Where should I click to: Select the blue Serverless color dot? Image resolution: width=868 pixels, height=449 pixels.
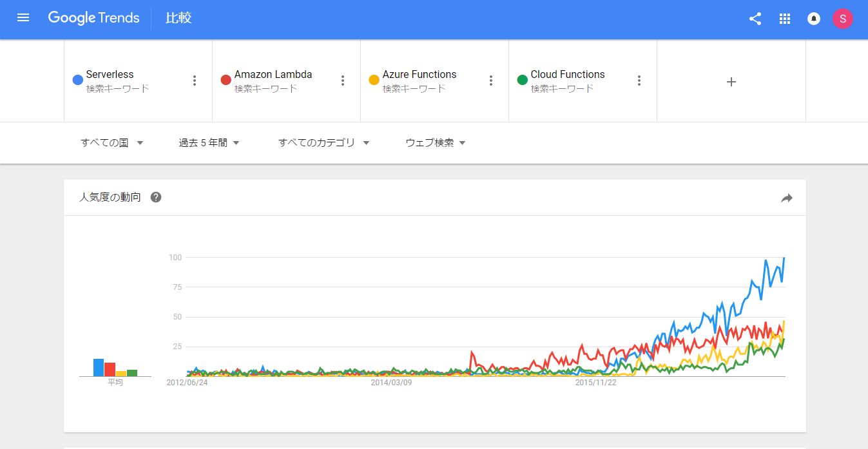click(x=77, y=80)
